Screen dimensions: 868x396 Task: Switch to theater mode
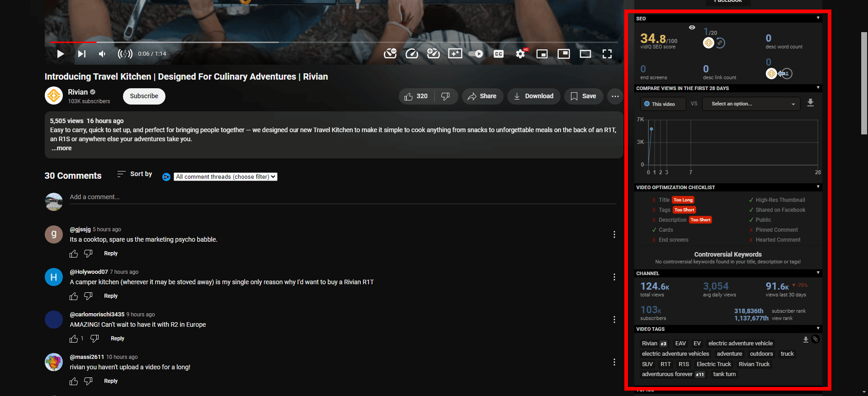(585, 54)
